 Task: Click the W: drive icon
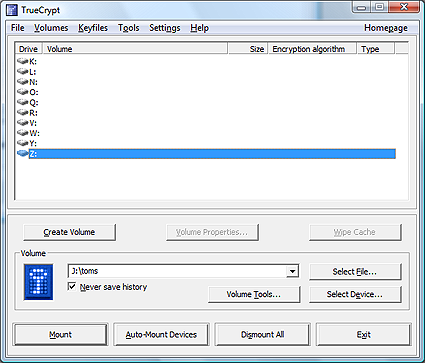(23, 133)
